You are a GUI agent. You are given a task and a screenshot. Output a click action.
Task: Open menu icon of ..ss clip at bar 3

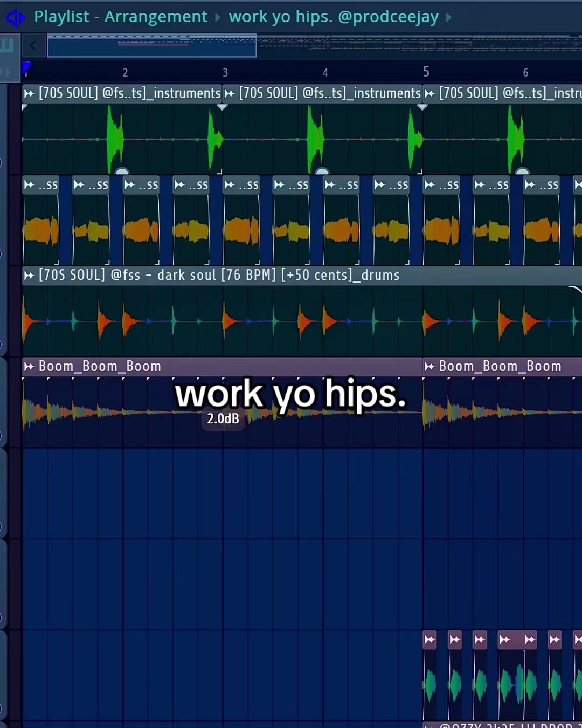[230, 185]
